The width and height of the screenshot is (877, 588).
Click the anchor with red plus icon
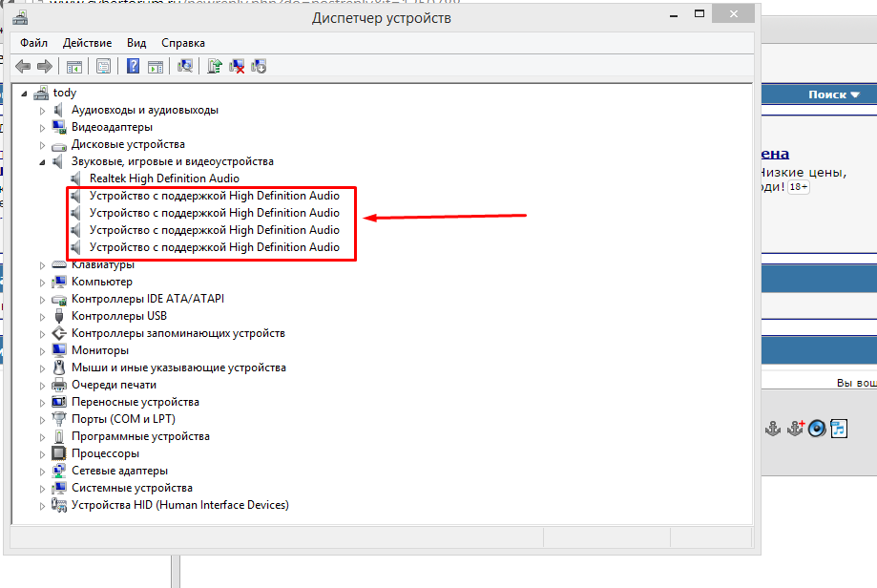(x=795, y=429)
